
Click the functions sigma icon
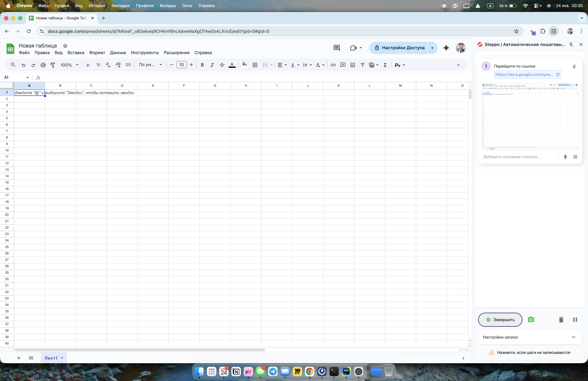[x=385, y=65]
